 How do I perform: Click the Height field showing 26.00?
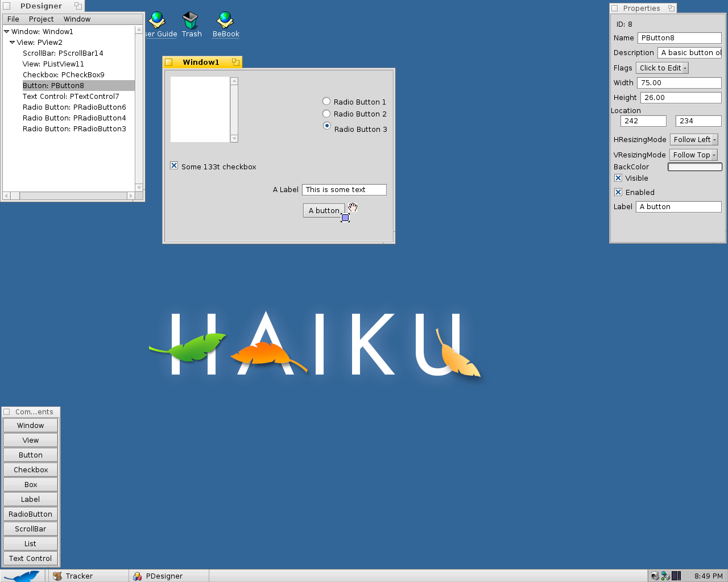coord(681,98)
